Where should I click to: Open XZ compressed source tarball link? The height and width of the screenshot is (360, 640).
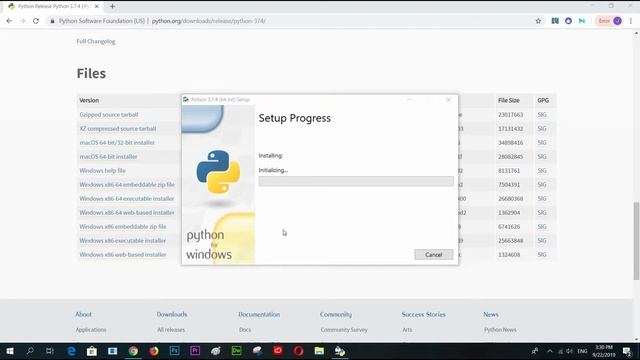[118, 129]
